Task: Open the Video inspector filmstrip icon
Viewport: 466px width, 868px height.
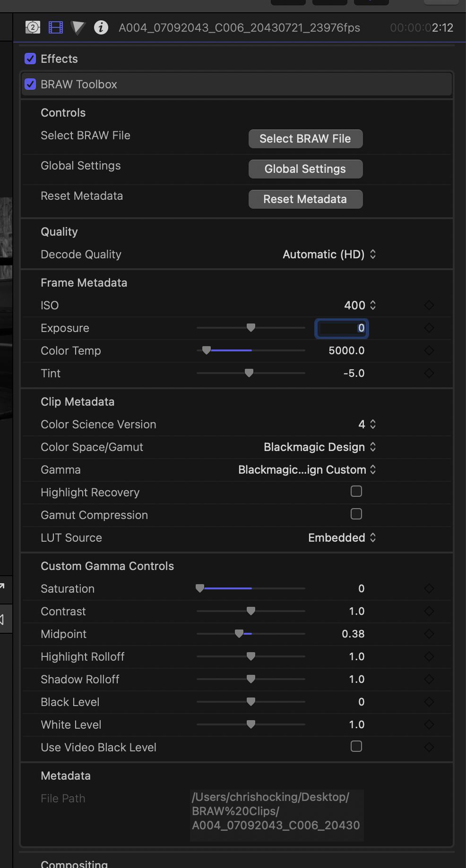Action: (56, 27)
